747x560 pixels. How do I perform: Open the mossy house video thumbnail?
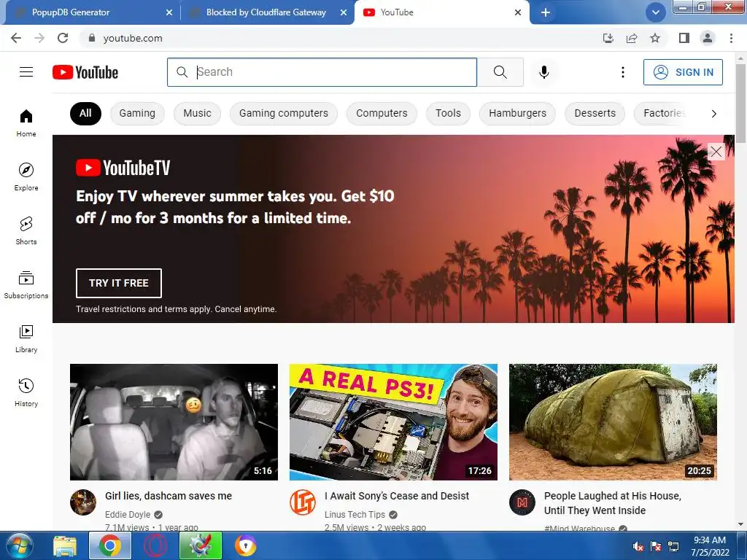[613, 422]
